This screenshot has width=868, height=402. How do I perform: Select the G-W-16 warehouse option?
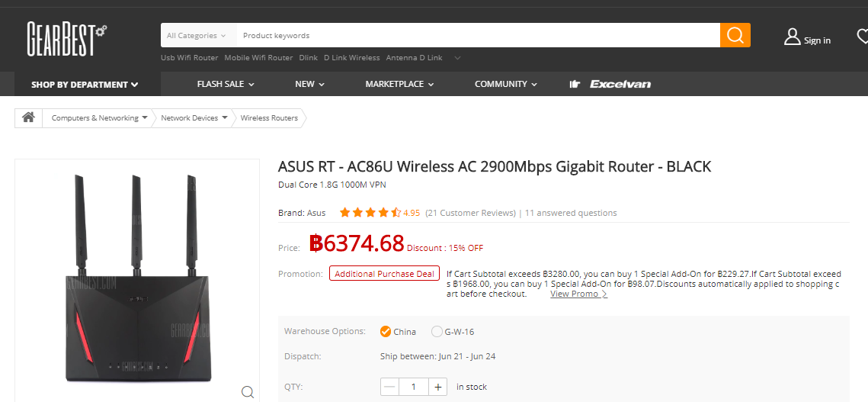pyautogui.click(x=437, y=332)
